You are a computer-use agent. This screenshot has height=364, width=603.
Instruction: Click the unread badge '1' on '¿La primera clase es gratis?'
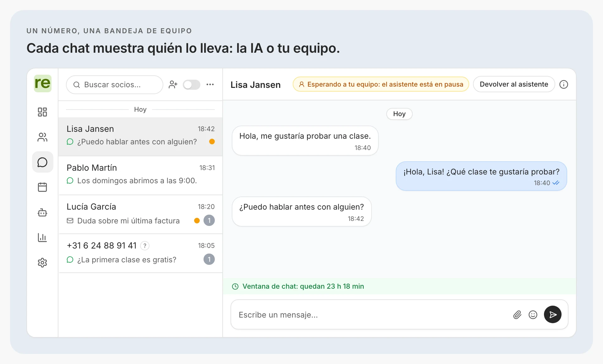(x=209, y=260)
